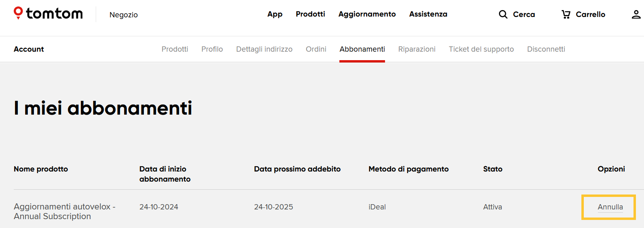Switch to the Prodotti account tab
Screen dimensions: 644x228
(x=175, y=49)
